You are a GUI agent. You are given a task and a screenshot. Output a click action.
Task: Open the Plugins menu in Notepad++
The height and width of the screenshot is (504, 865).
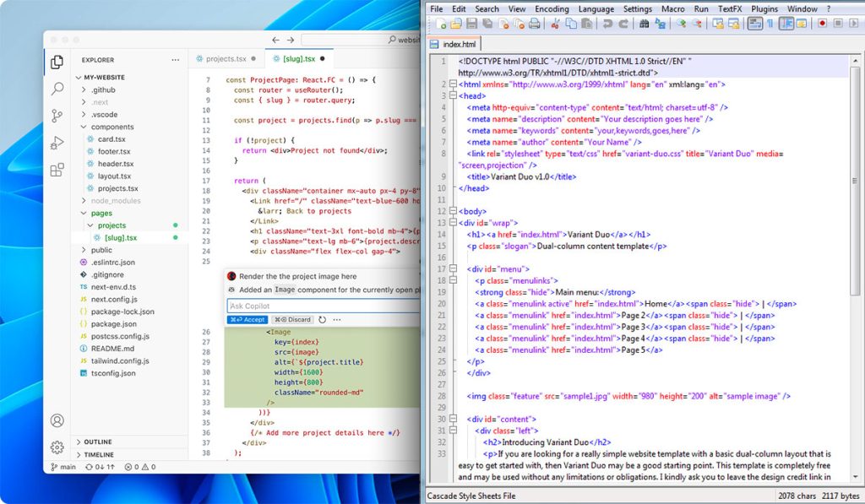tap(764, 8)
